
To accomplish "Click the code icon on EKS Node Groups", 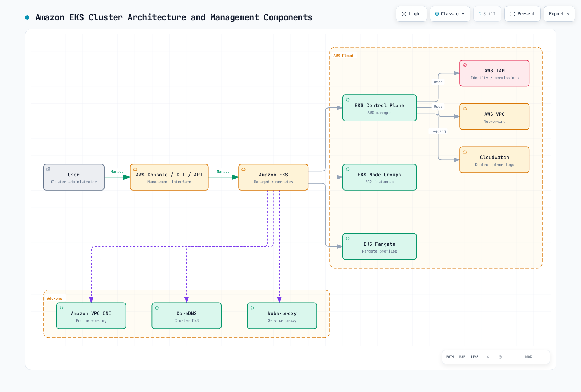I will (348, 169).
